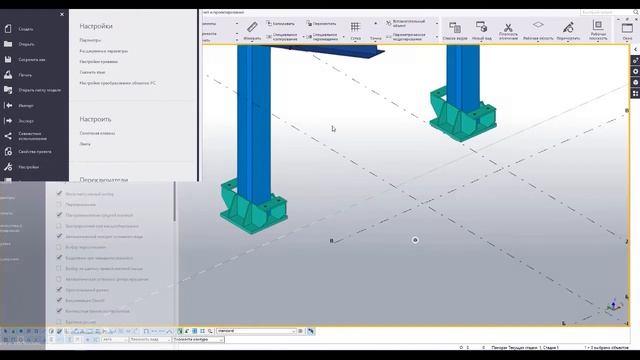
Task: Open the Плоскость вида dropdown
Action: (x=150, y=340)
